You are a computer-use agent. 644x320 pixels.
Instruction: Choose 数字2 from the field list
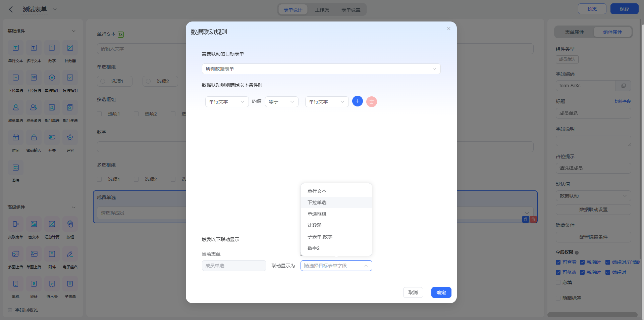(x=336, y=248)
